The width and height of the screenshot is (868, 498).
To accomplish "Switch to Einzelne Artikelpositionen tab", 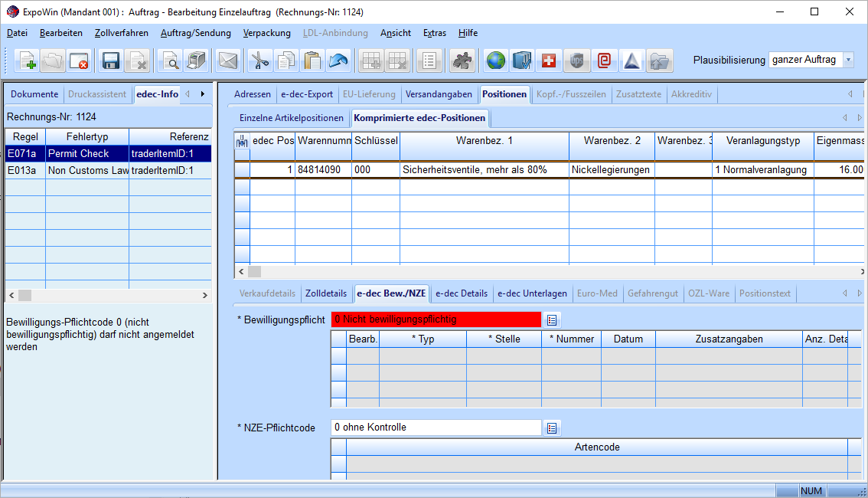I will click(291, 117).
